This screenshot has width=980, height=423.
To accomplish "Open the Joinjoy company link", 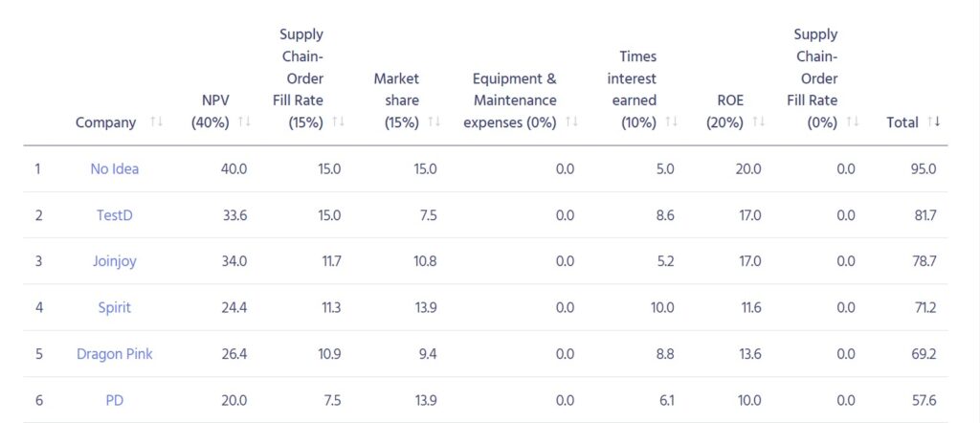I will click(115, 261).
